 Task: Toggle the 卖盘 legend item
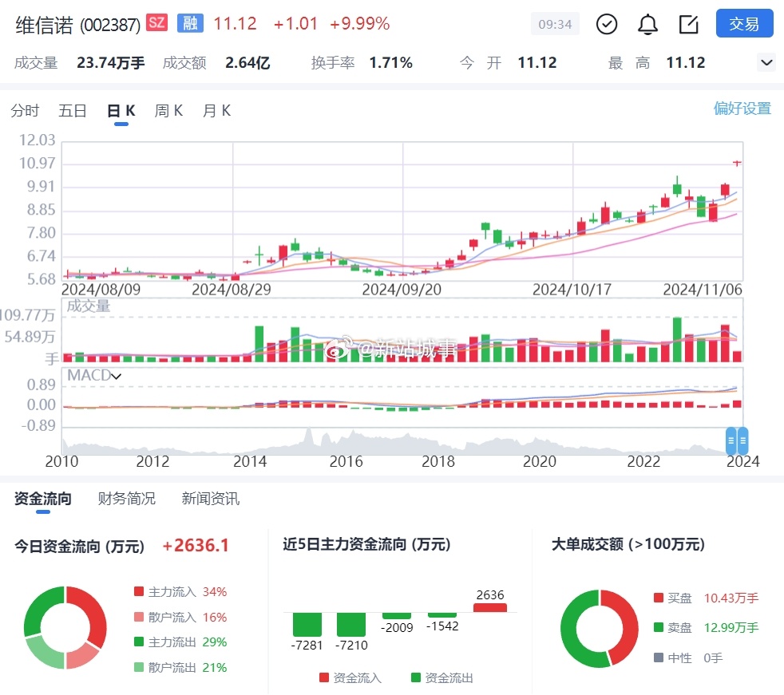[x=673, y=627]
